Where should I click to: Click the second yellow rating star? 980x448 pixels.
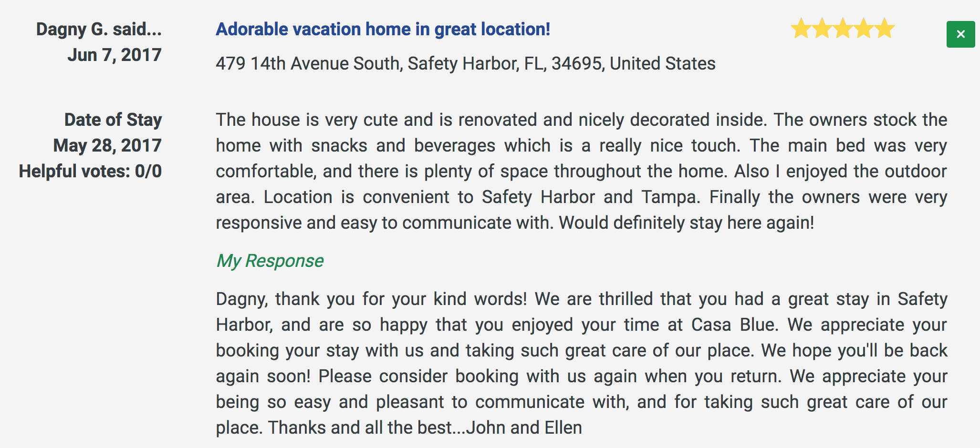coord(822,28)
